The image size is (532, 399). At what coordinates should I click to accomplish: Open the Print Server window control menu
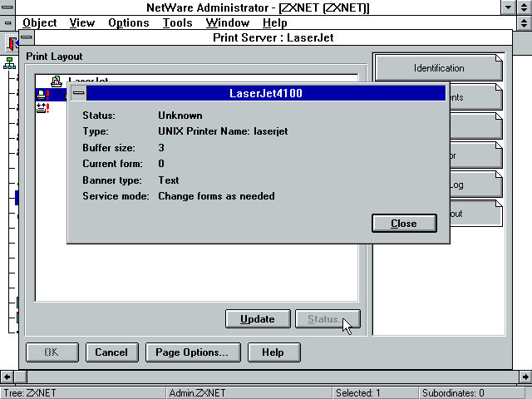pyautogui.click(x=27, y=37)
